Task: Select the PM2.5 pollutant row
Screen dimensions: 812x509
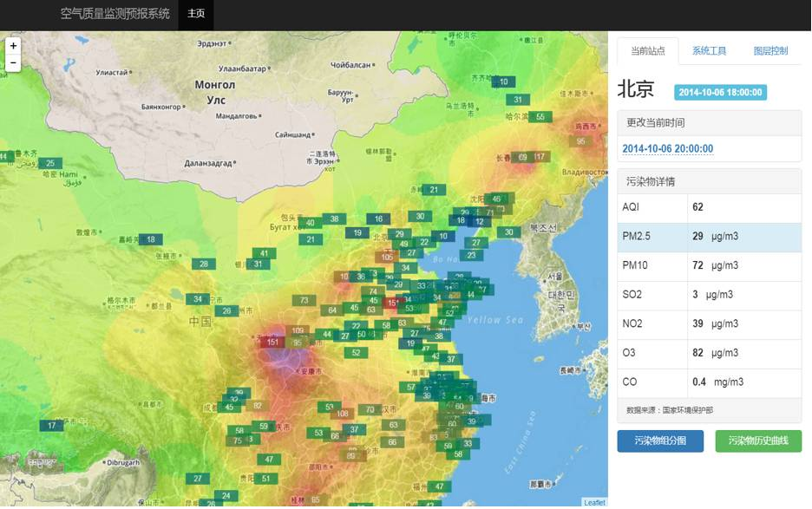Action: coord(709,236)
